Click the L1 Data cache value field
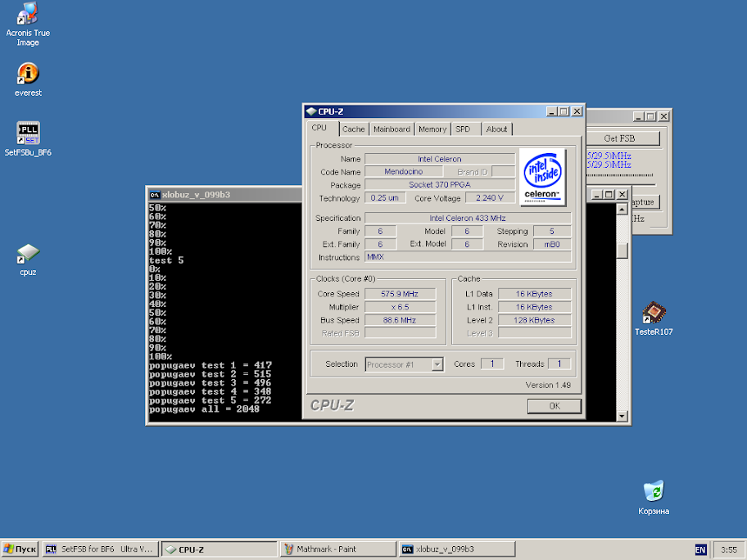The width and height of the screenshot is (747, 560). click(x=534, y=294)
